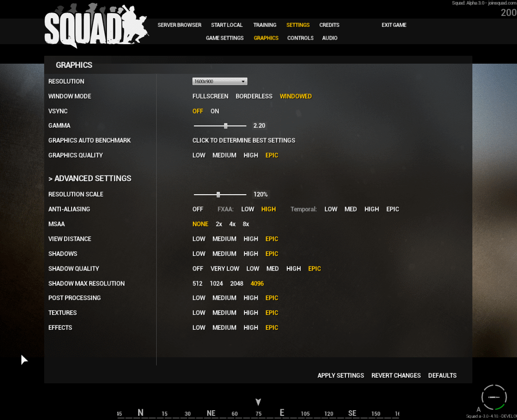
Task: Set MSAA to 4x
Action: point(232,224)
